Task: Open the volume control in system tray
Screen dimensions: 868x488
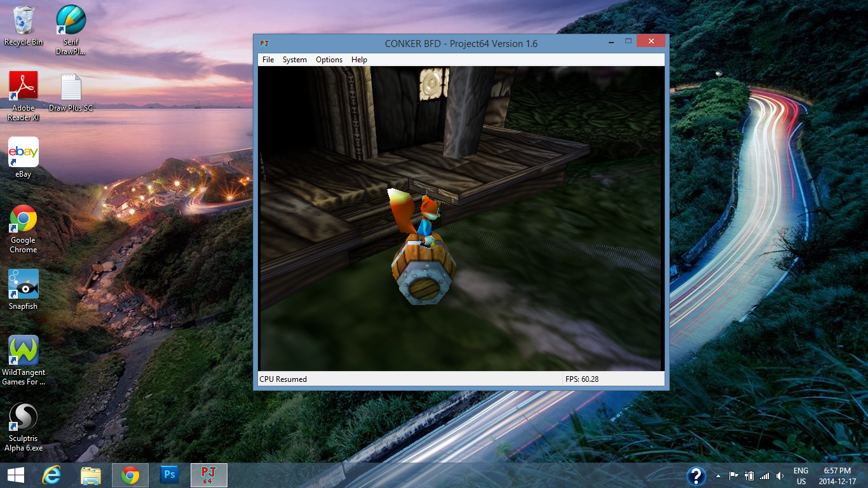Action: (780, 476)
